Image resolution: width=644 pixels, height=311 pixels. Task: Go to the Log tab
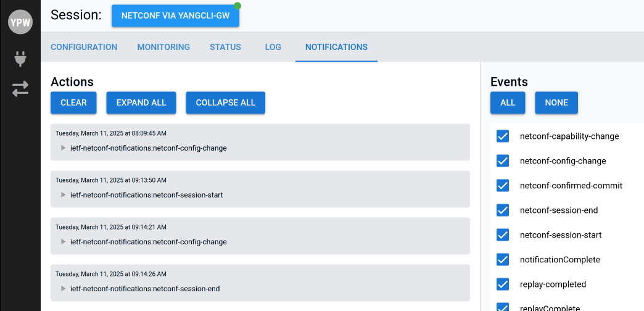273,47
